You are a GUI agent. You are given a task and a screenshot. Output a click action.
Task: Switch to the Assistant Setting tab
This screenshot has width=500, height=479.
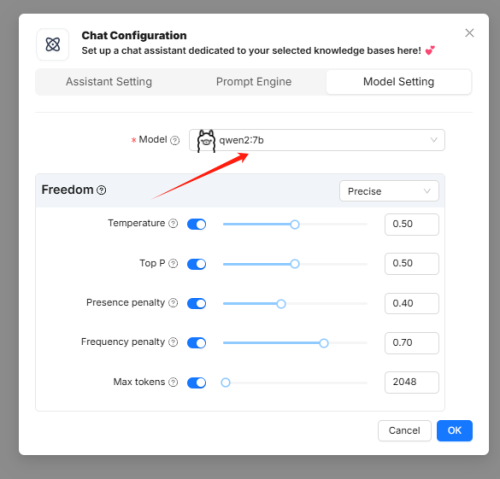109,82
